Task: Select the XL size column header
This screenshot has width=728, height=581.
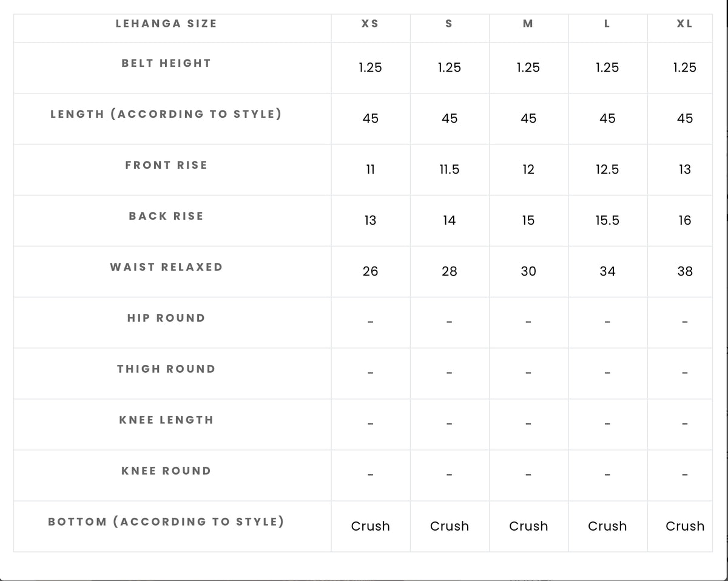Action: [684, 24]
